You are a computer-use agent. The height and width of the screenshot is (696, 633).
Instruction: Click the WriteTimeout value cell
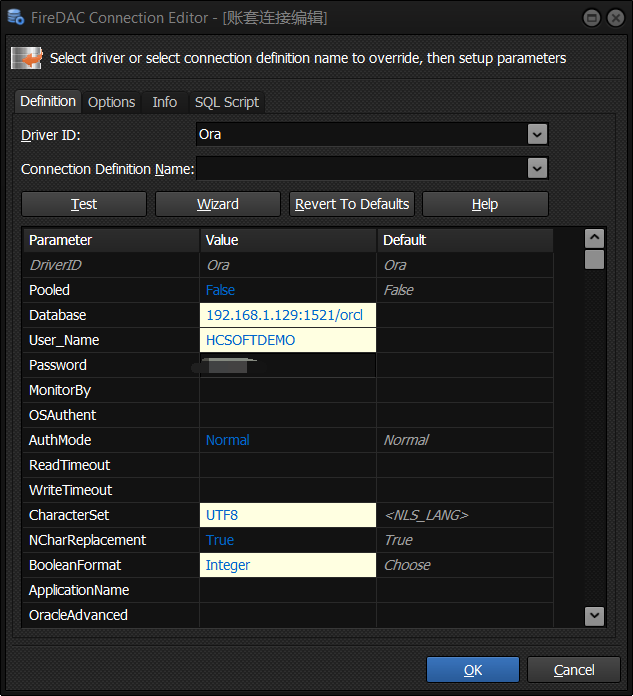click(x=288, y=490)
